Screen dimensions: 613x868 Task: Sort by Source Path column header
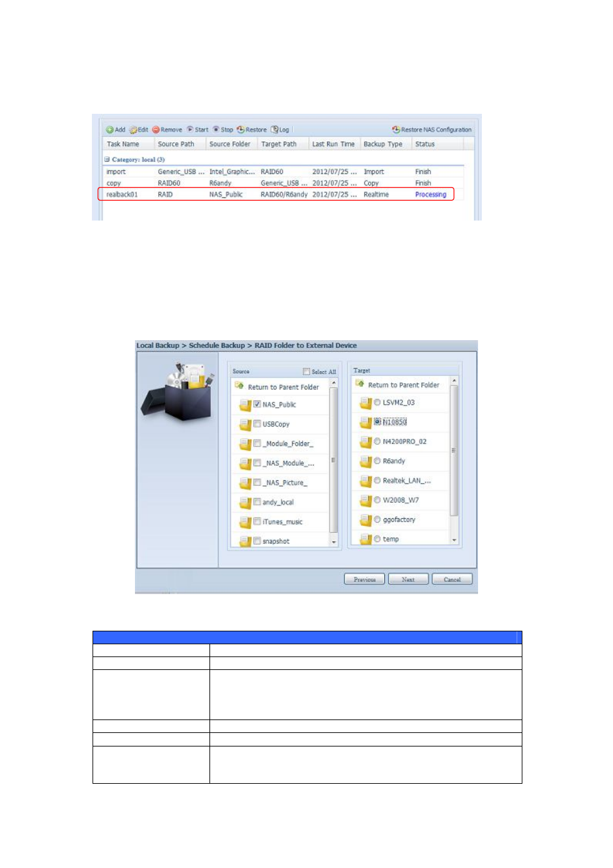(x=180, y=144)
